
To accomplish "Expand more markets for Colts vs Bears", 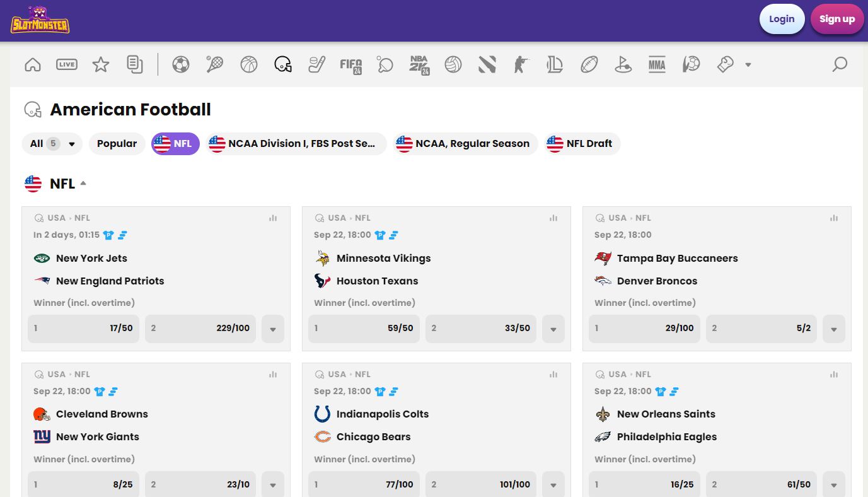I will [x=553, y=484].
